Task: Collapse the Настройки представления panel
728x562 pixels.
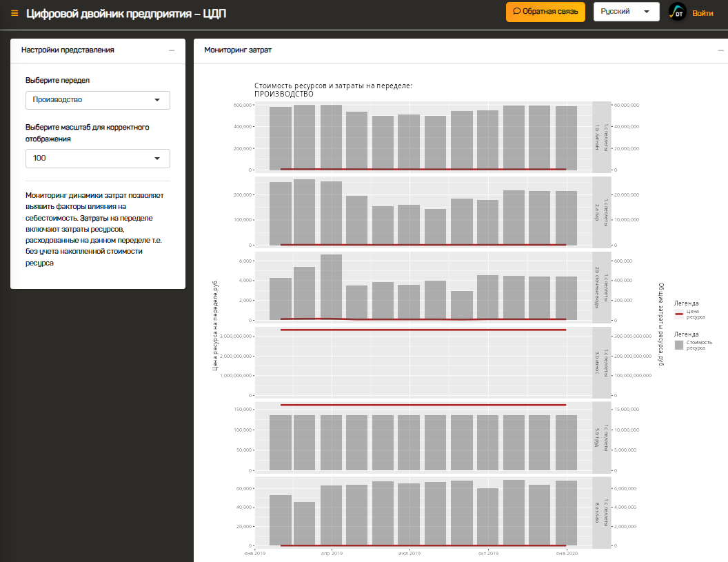Action: tap(172, 50)
